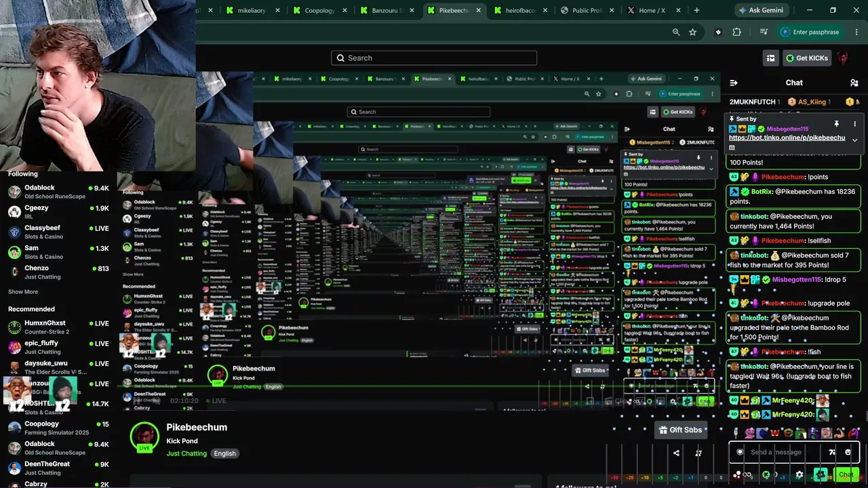Image resolution: width=868 pixels, height=488 pixels.
Task: Click the green Chat send button
Action: (846, 474)
